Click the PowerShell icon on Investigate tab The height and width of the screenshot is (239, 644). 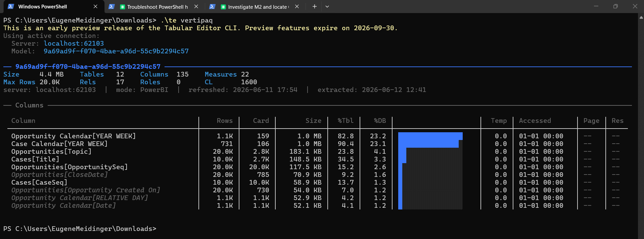(x=212, y=7)
